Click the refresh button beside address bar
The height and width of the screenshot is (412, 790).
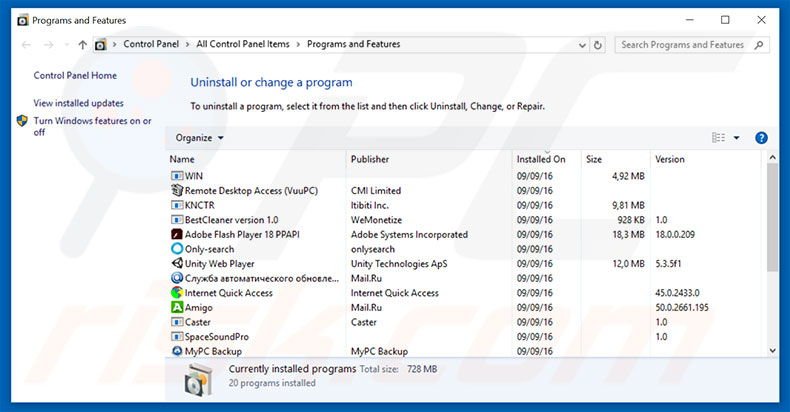pyautogui.click(x=598, y=45)
